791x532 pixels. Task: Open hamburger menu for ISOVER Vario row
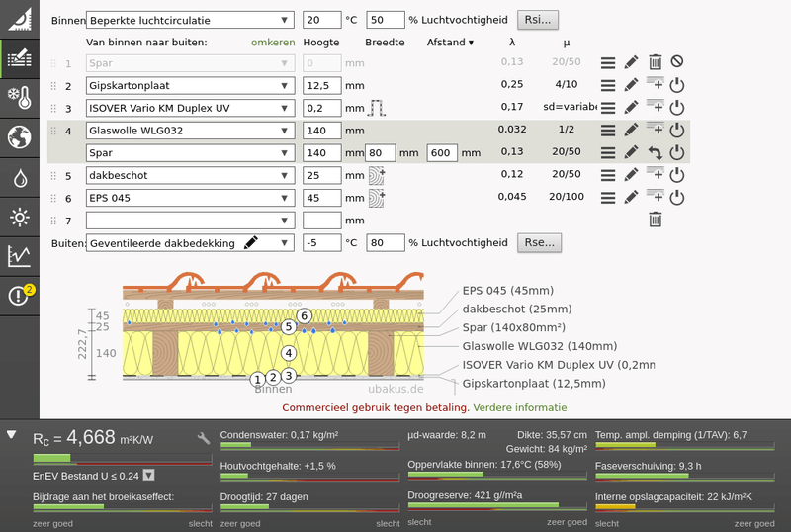pos(608,108)
